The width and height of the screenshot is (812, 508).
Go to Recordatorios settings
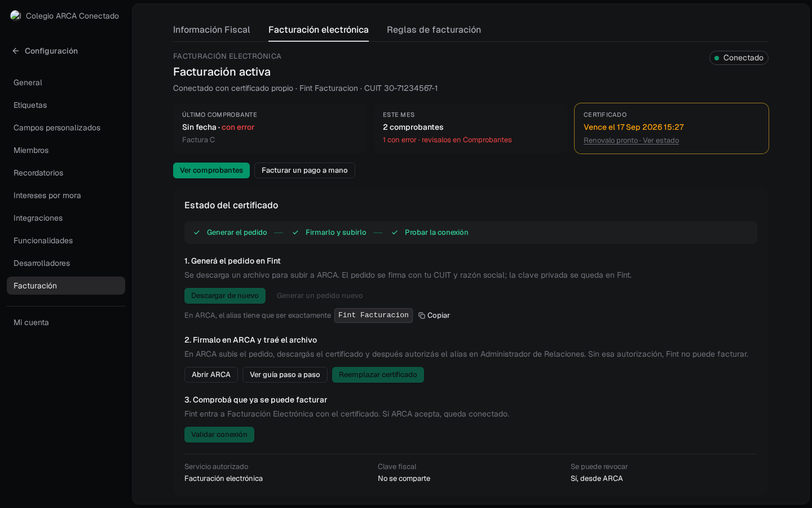tap(66, 173)
